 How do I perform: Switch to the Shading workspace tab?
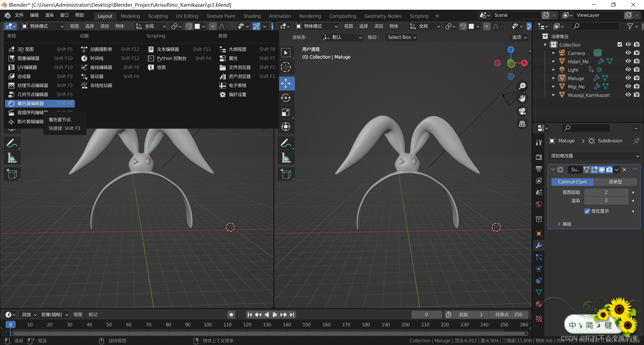252,16
